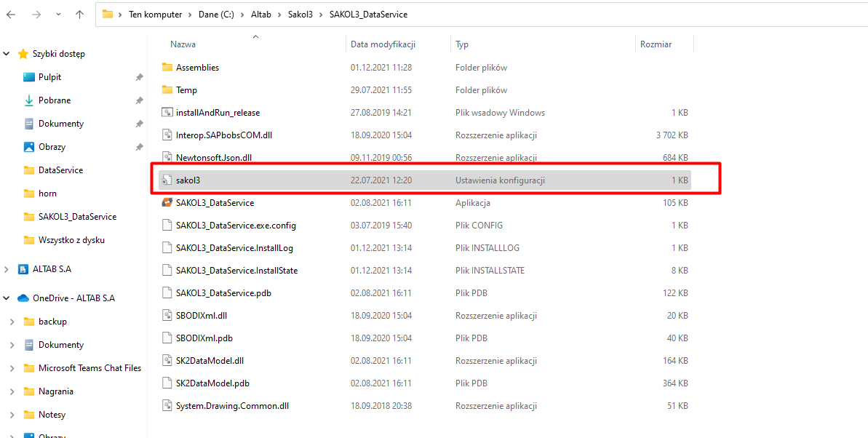Select SK2DataModel.dll file icon
Image resolution: width=868 pixels, height=438 pixels.
[x=167, y=360]
